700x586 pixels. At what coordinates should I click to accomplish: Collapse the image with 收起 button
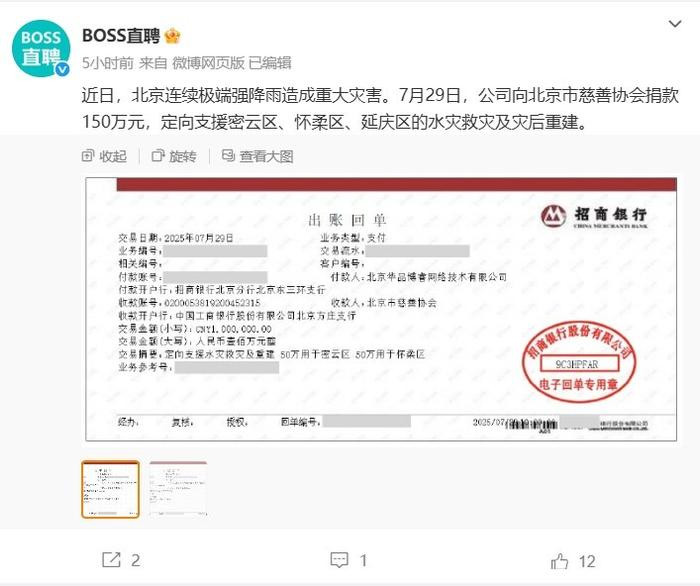click(104, 156)
